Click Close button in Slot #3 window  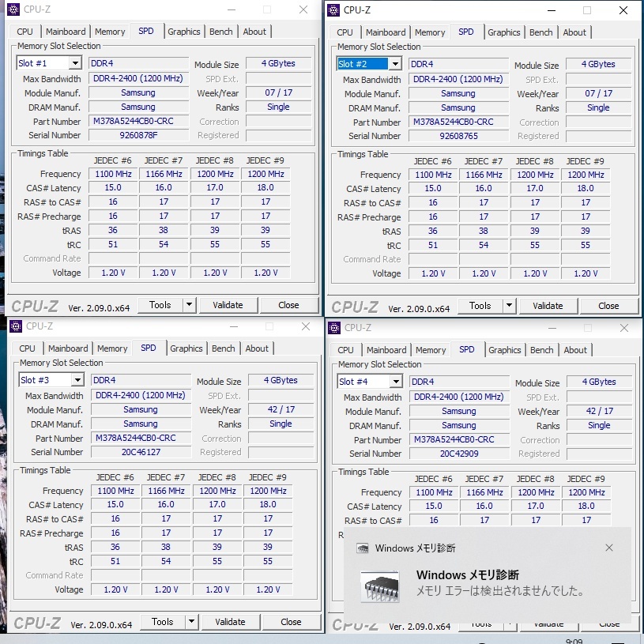(292, 622)
